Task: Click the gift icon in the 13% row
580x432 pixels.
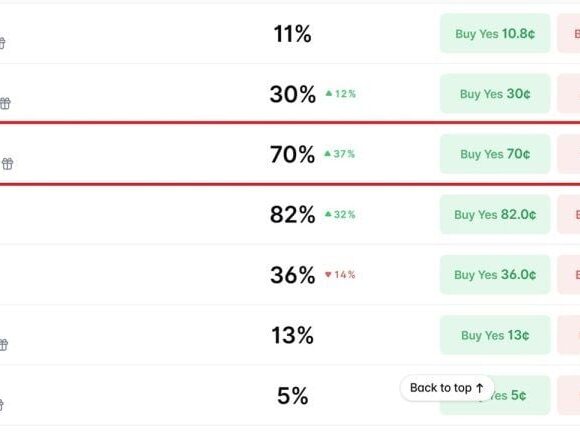Action: 3,345
